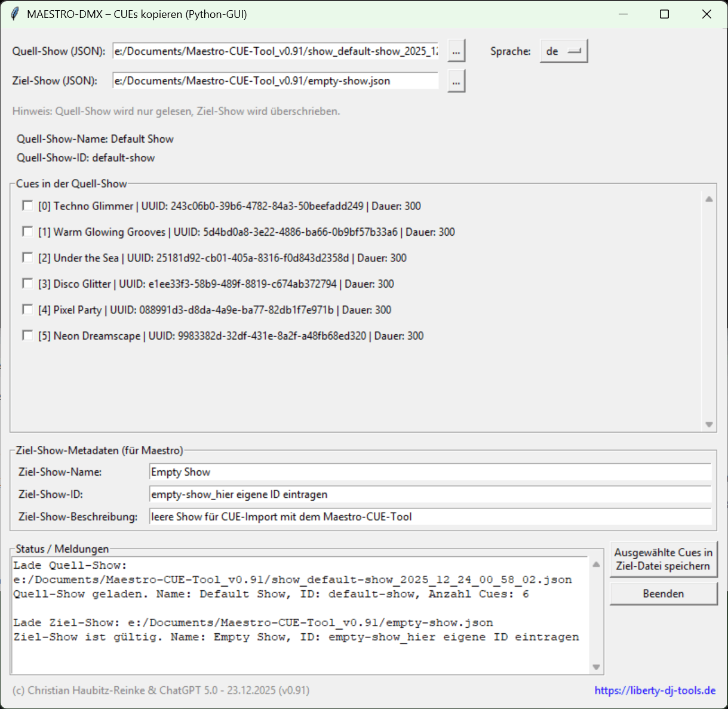Tick the Under the Sea cue
Image resolution: width=728 pixels, height=709 pixels.
[27, 258]
